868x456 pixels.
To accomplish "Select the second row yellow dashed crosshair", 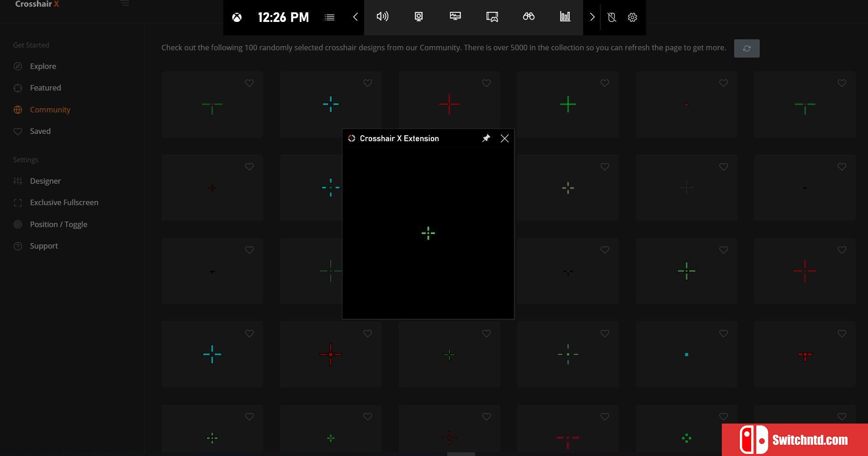I will (x=568, y=188).
